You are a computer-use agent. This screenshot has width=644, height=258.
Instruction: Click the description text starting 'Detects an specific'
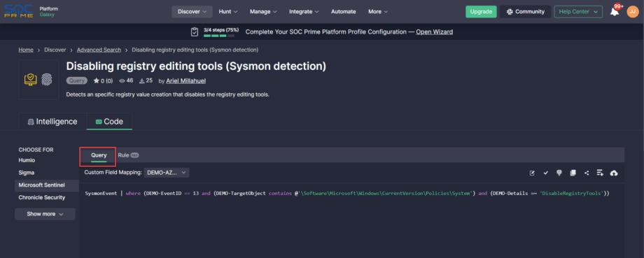tap(167, 94)
